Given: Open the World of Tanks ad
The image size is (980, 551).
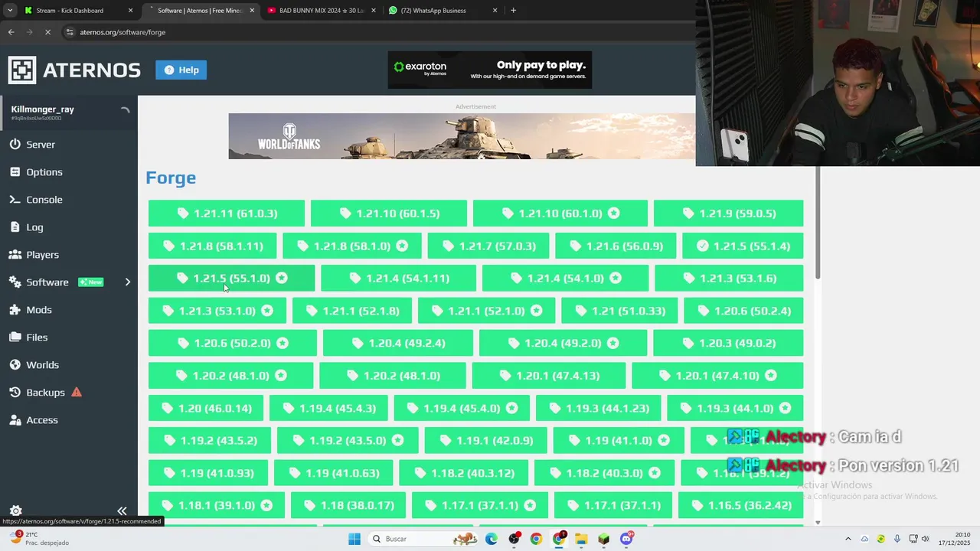Looking at the screenshot, I should click(x=462, y=136).
